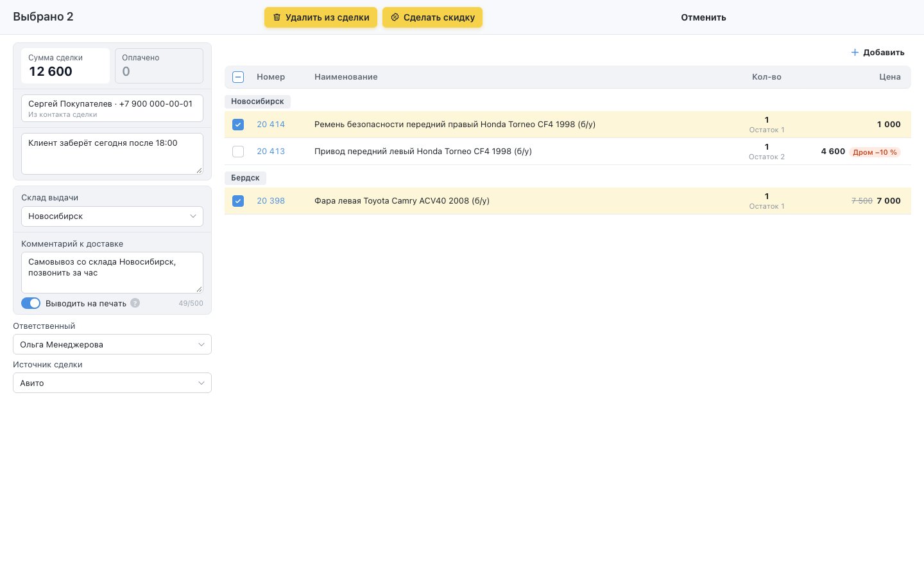Click the price 1 000 cell
This screenshot has width=924, height=578.
coord(889,125)
